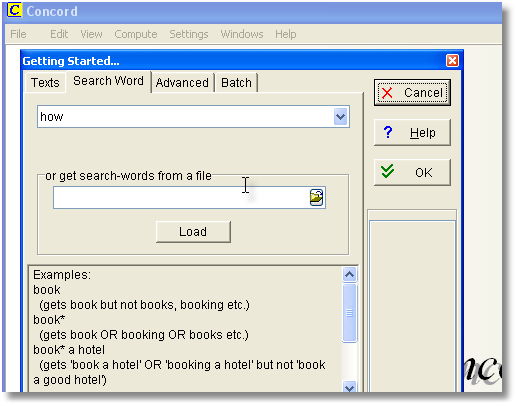Screen dimensions: 516x406
Task: Open the Settings menu
Action: (x=189, y=34)
